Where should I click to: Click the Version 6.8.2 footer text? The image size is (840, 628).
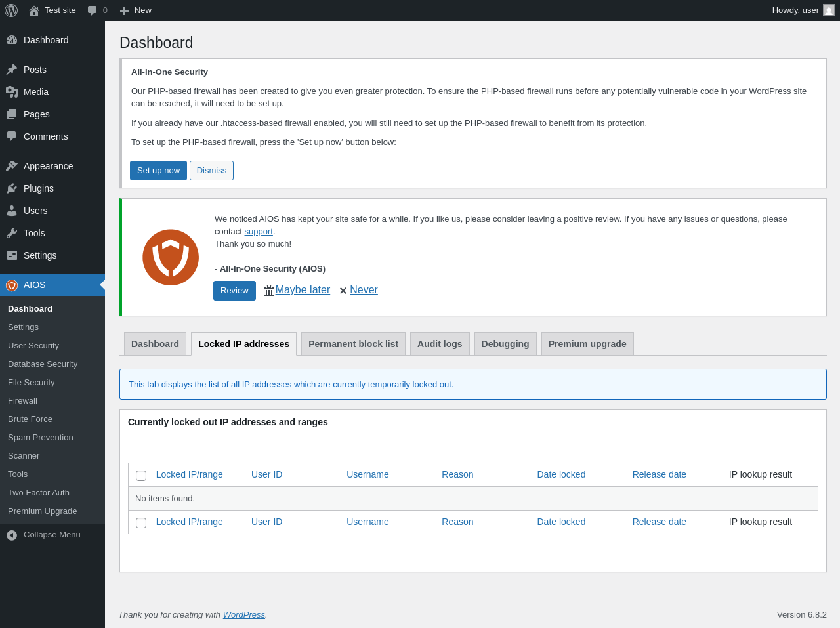pyautogui.click(x=802, y=615)
